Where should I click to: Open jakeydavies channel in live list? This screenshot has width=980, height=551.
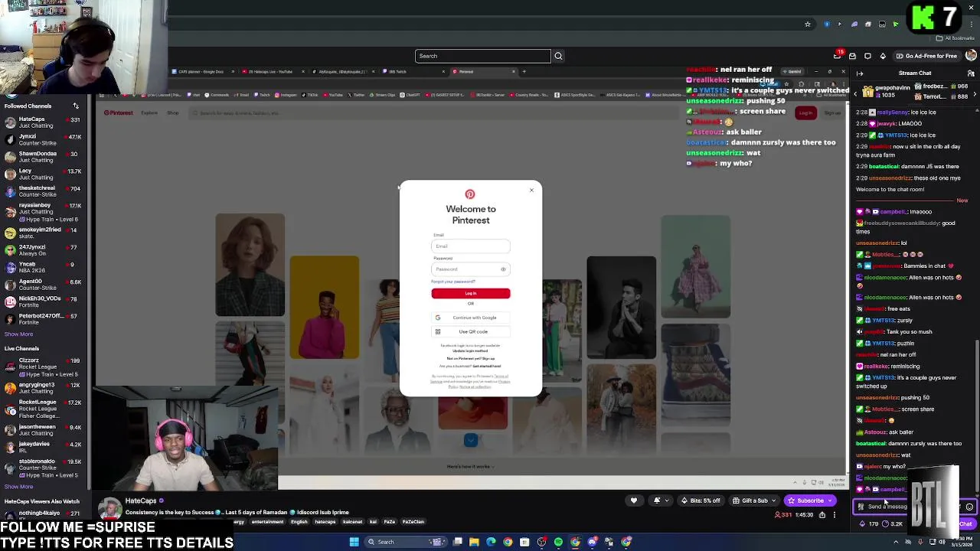click(x=43, y=448)
